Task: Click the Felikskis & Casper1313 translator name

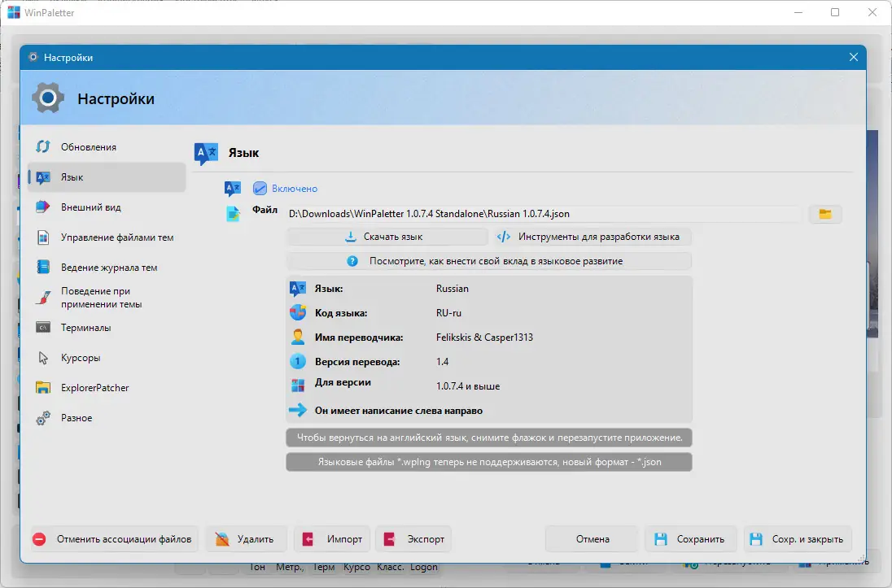Action: (485, 338)
